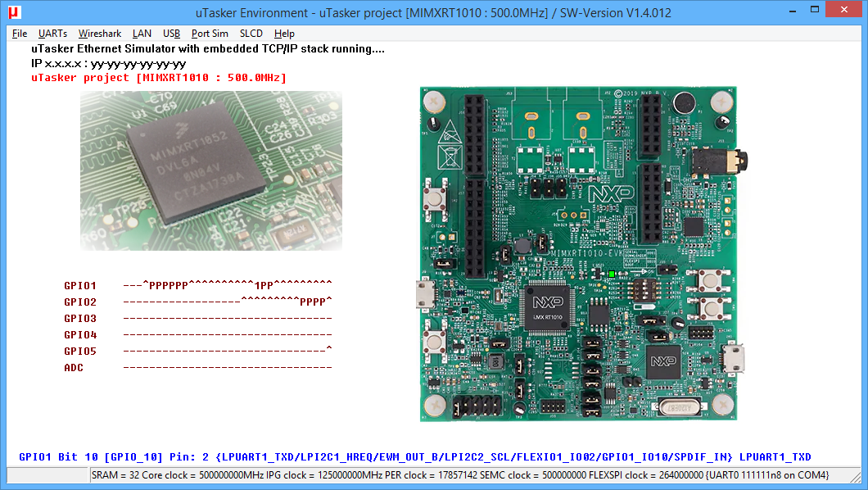The height and width of the screenshot is (490, 868).
Task: Click the push button beside the left header
Action: [435, 197]
